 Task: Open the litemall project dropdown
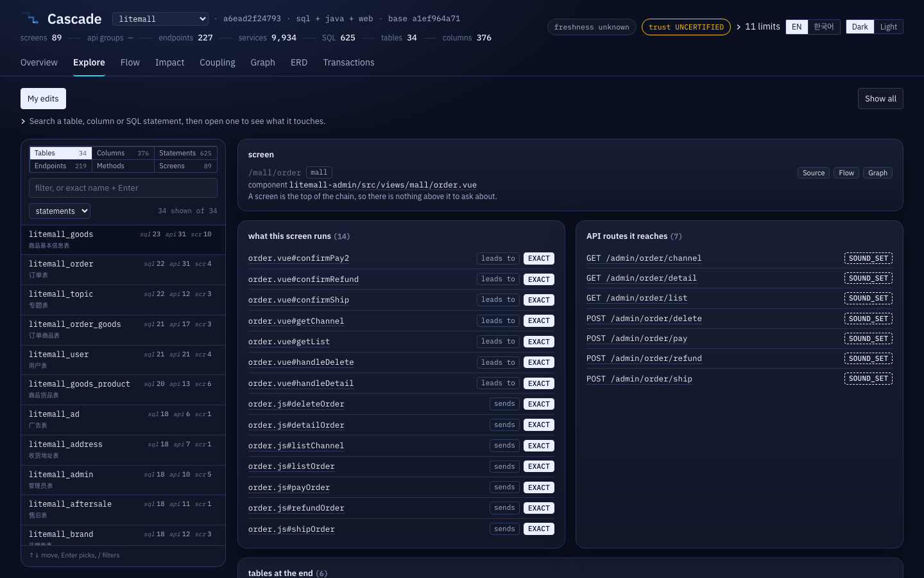click(x=160, y=19)
